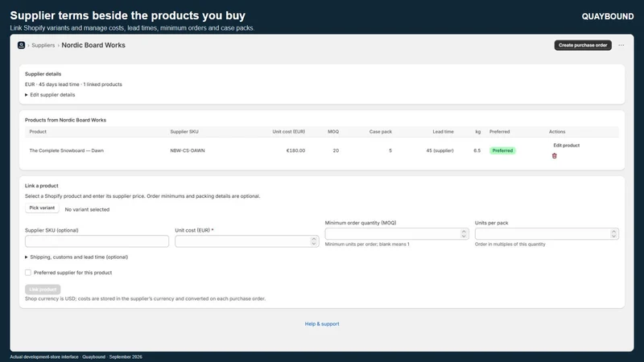Screen dimensions: 644x362
Task: Select the €180.00 unit cost cell
Action: [x=295, y=150]
